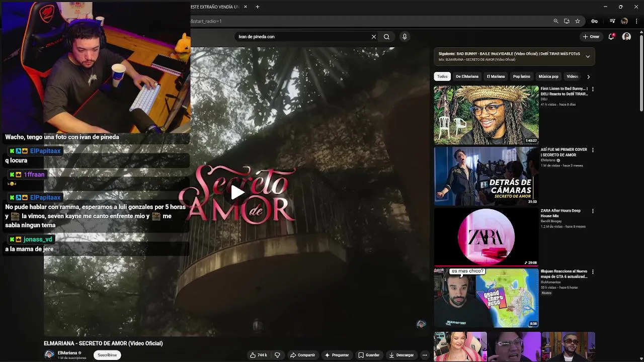
Task: Click the video title 'ELMARIANA - SECRETO DE AMOR'
Action: click(x=103, y=343)
